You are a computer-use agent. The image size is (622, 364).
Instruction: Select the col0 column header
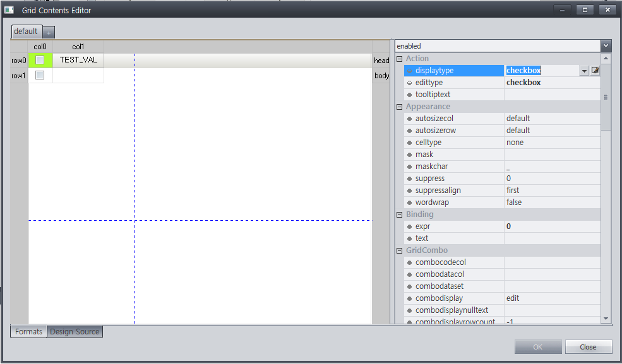pos(40,47)
